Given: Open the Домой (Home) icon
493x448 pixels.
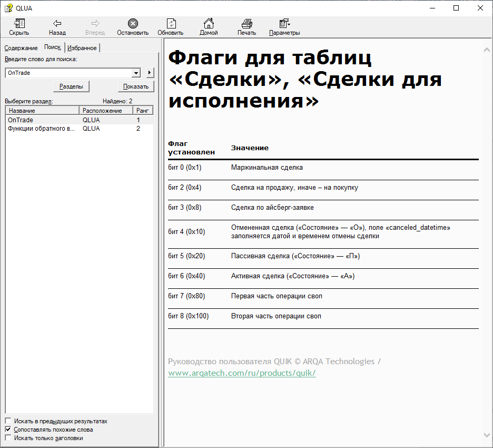Looking at the screenshot, I should tap(209, 24).
